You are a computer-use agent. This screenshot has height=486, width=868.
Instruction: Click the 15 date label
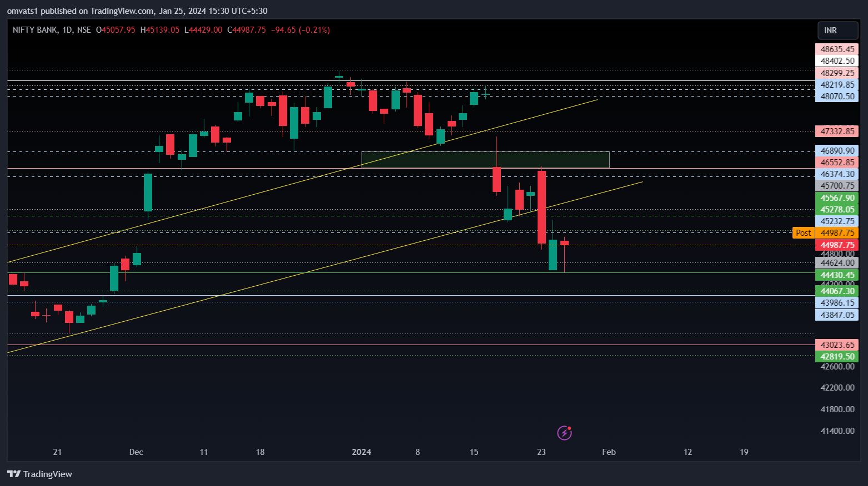[x=474, y=452]
